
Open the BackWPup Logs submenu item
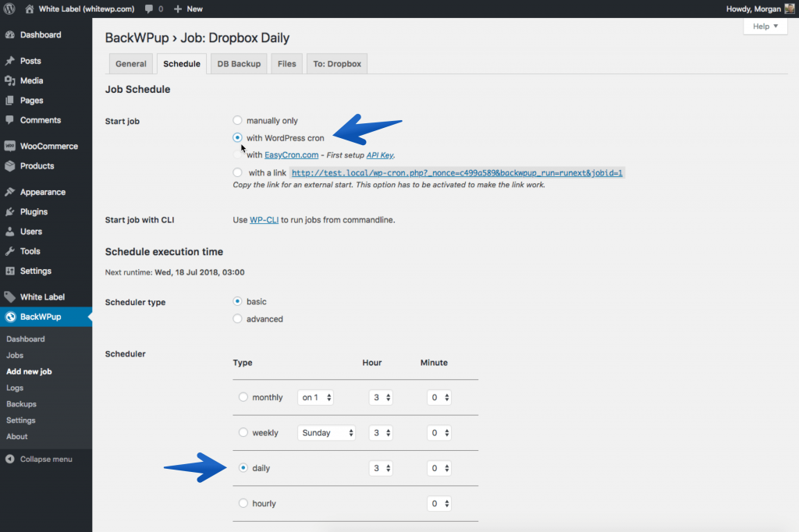click(15, 388)
